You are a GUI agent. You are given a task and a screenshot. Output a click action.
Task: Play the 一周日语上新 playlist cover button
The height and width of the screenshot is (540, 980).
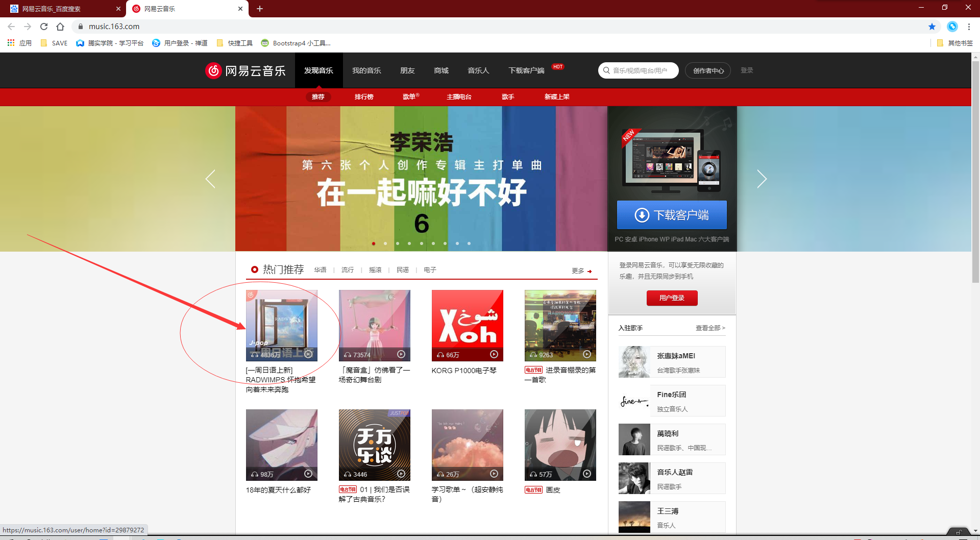[x=308, y=354]
